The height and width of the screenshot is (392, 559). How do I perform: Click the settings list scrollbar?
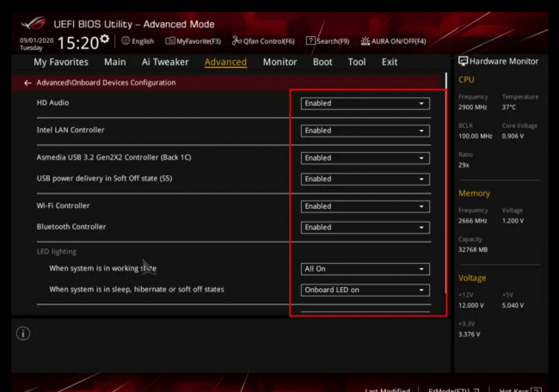446,183
